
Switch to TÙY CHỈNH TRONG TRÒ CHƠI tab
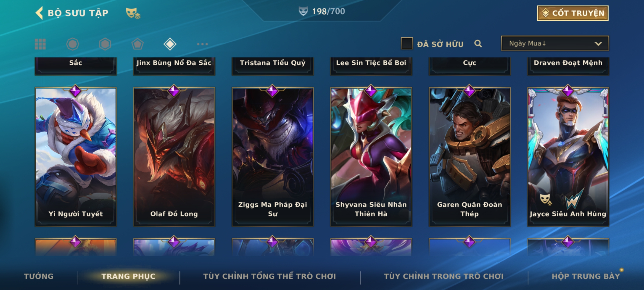point(444,276)
